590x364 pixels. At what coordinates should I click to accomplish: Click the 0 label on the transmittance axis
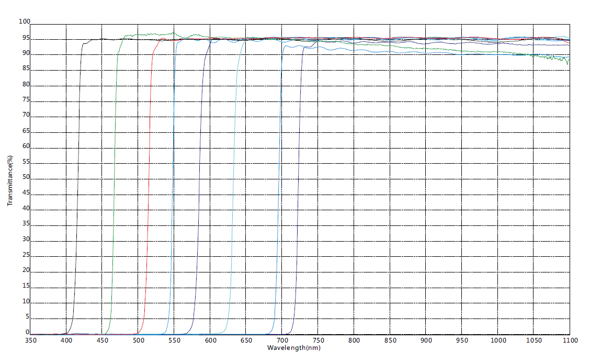coord(28,332)
